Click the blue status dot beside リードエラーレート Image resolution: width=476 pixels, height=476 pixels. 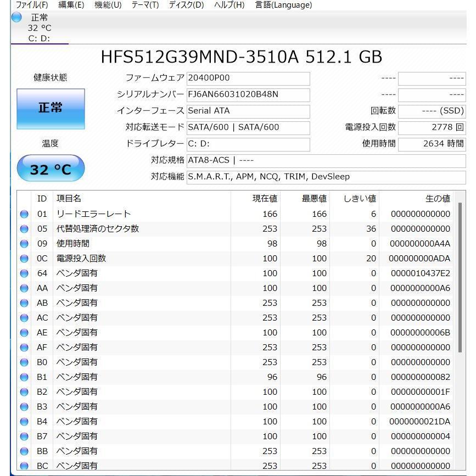pos(24,214)
